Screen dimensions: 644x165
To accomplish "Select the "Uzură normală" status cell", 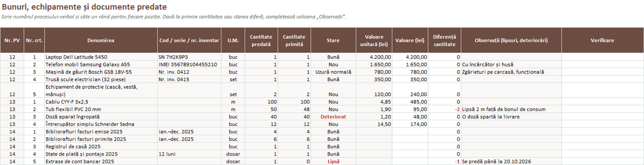I will (333, 72).
